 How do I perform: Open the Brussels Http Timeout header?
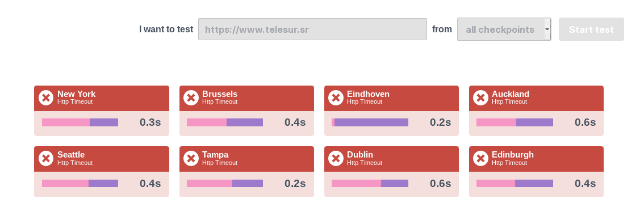[246, 98]
